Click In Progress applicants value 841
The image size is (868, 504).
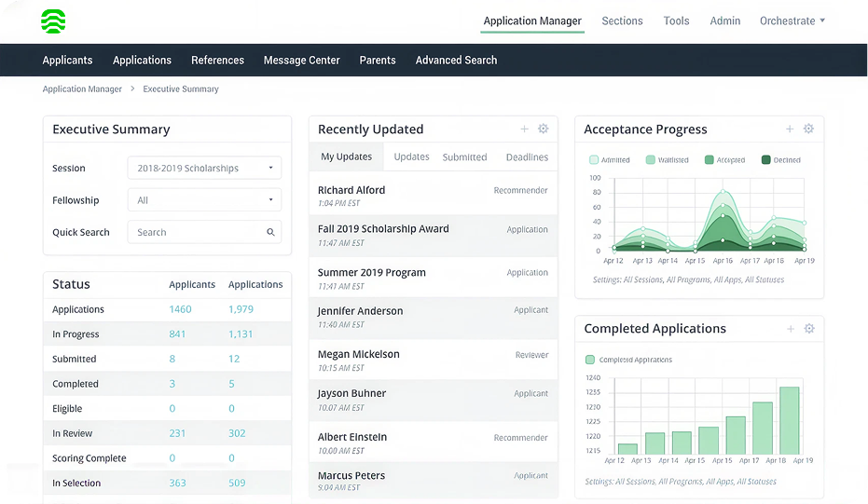(x=177, y=334)
